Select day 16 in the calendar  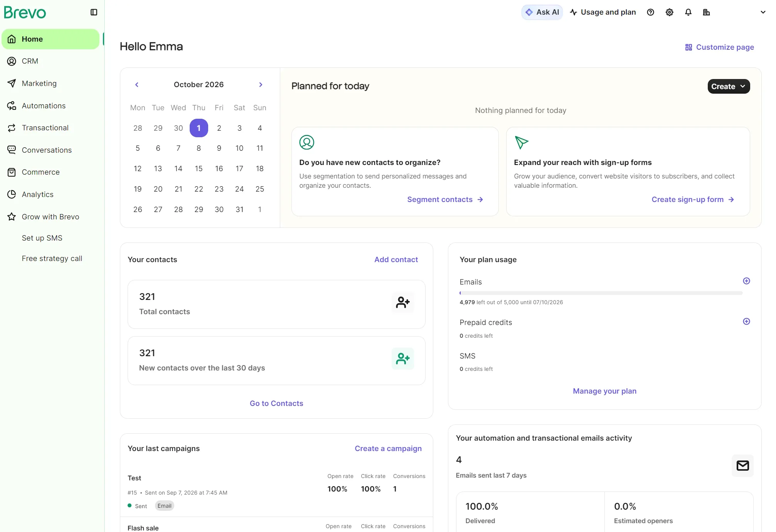(x=219, y=169)
